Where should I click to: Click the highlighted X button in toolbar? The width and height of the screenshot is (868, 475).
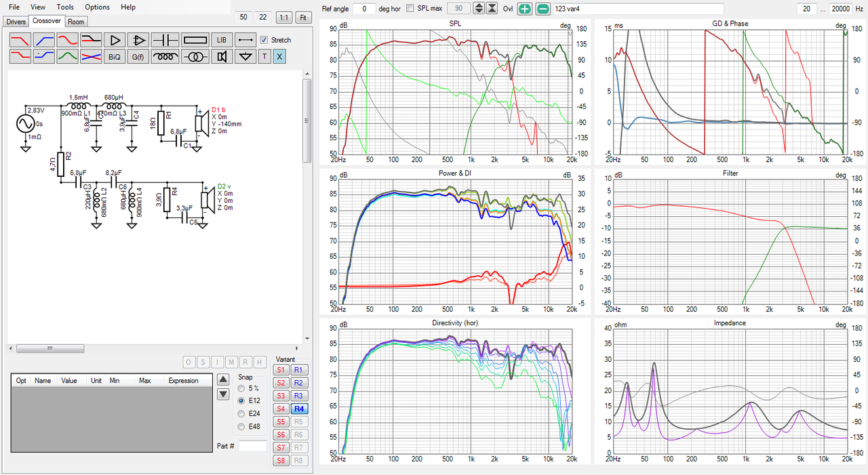pos(279,57)
